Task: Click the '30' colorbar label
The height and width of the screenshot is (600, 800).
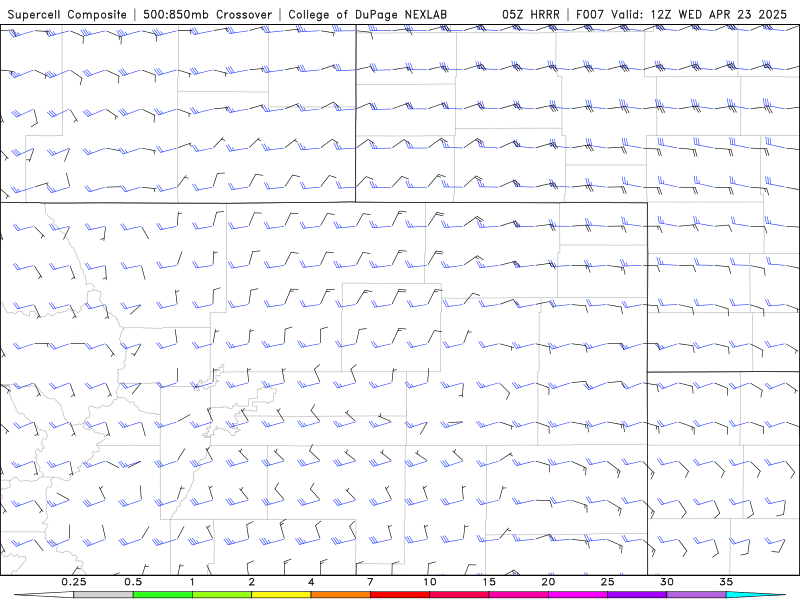Action: [667, 582]
